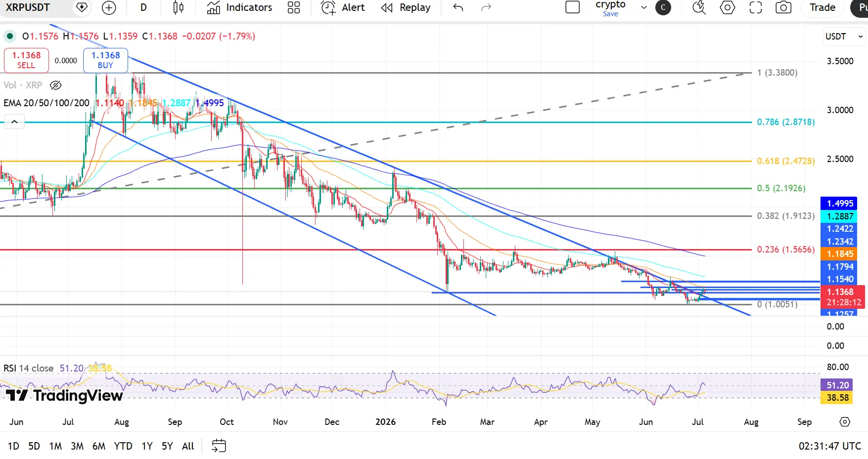This screenshot has width=868, height=459.
Task: Click the 0.382 (1.9123) Fibonacci label
Action: [785, 216]
